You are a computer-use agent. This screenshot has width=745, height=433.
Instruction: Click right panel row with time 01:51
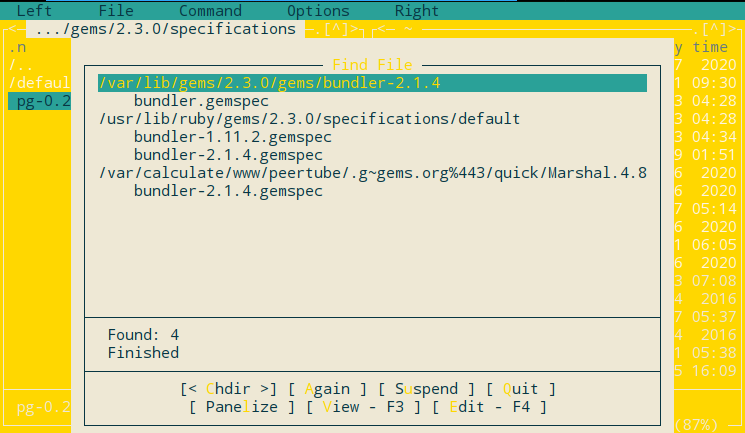click(x=706, y=155)
